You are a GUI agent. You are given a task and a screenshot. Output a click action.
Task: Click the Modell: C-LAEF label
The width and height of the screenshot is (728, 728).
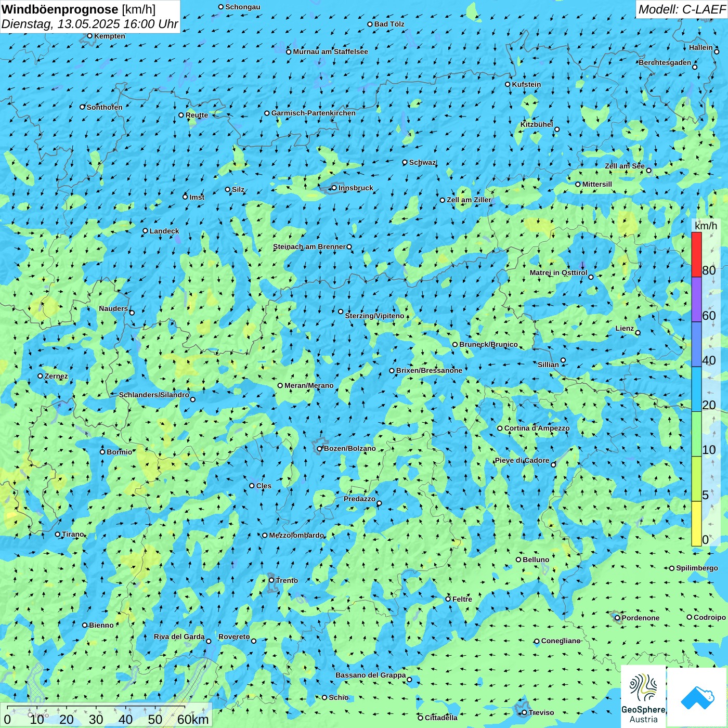682,9
